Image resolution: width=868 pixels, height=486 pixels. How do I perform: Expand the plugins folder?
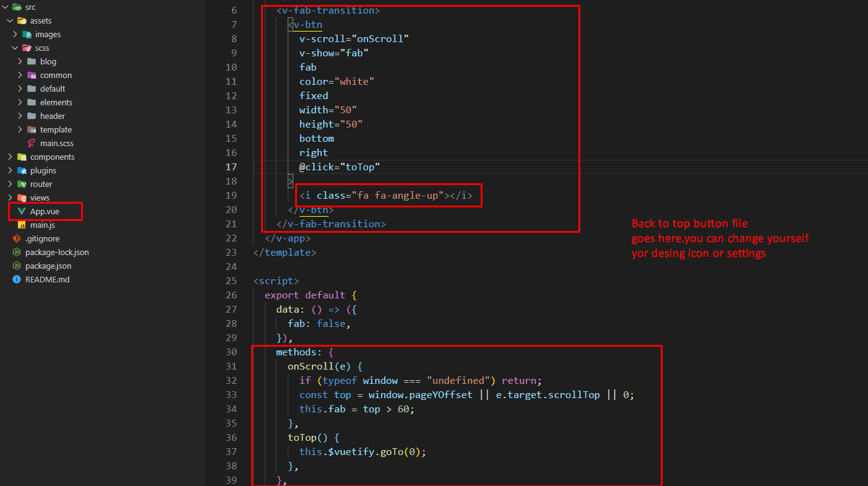pos(10,171)
